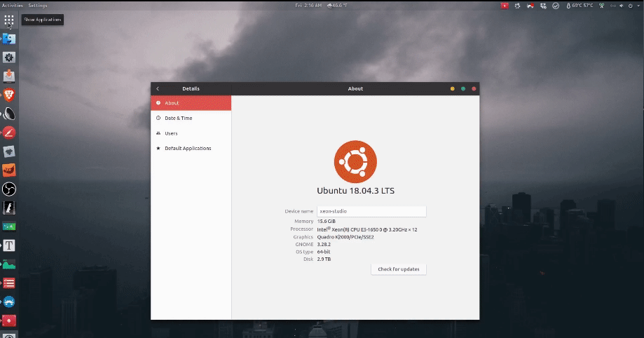Open blue round mustache icon in dock

(x=9, y=302)
